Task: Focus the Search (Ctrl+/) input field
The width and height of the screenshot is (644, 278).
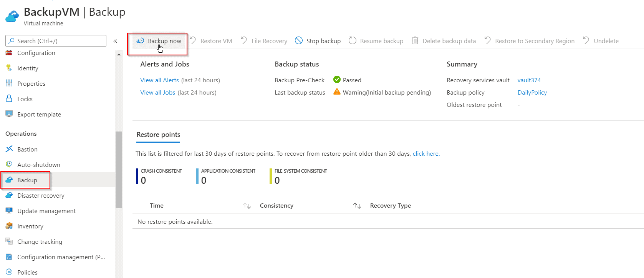Action: point(56,41)
